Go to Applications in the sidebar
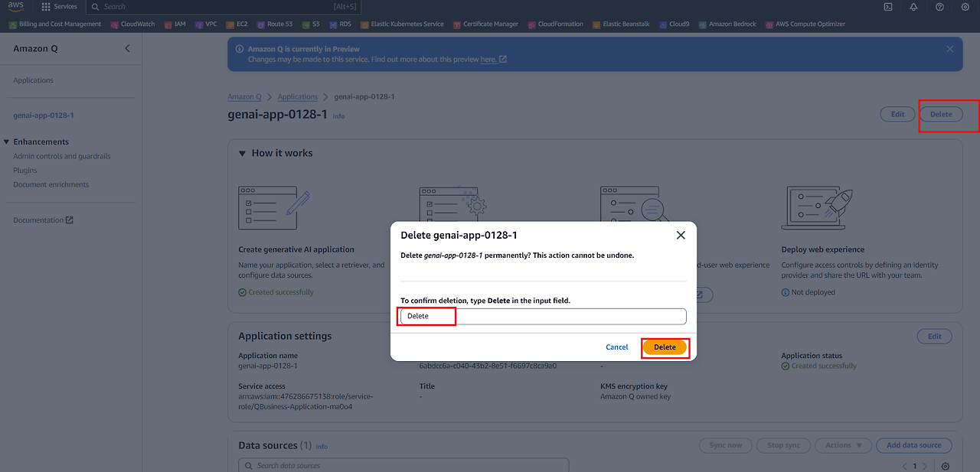The image size is (980, 472). pyautogui.click(x=33, y=80)
